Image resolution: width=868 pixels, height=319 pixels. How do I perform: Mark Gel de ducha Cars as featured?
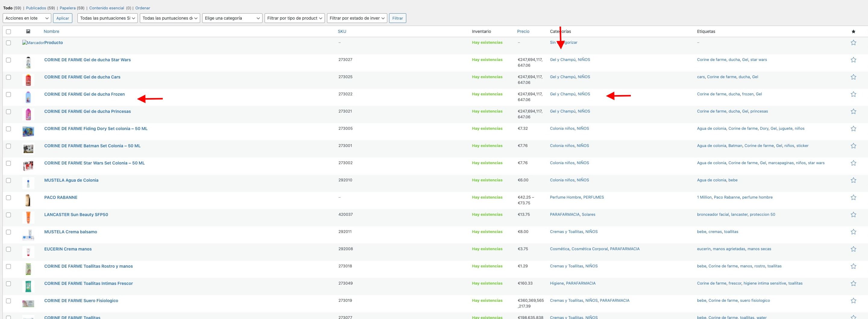(853, 77)
